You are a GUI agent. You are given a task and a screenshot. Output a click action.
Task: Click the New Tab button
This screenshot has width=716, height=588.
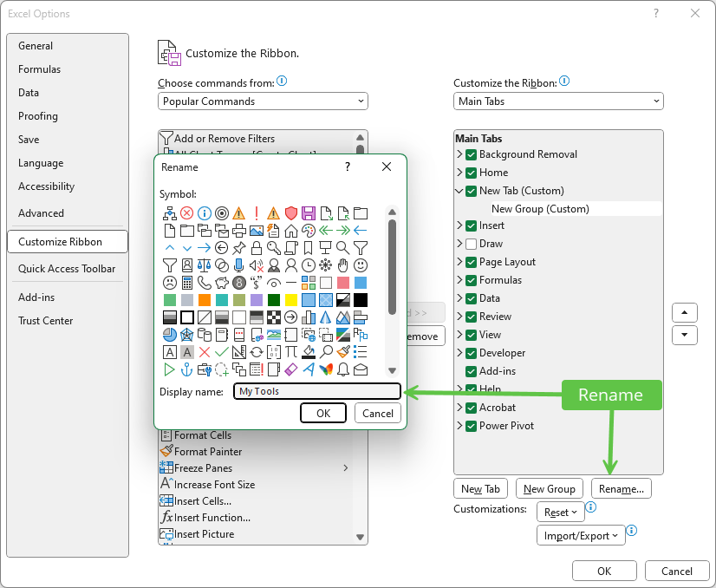pyautogui.click(x=480, y=489)
